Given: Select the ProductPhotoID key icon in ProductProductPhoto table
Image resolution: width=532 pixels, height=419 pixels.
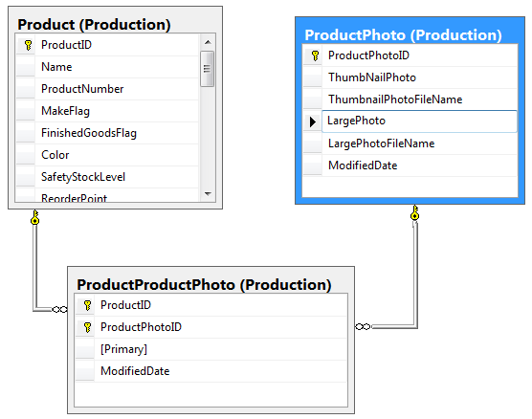Looking at the screenshot, I should (x=87, y=327).
